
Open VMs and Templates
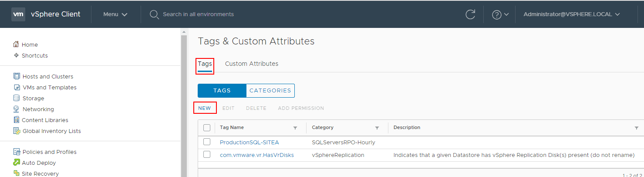coord(50,87)
